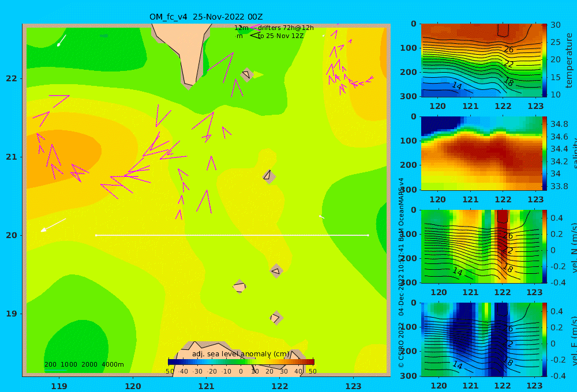577x392 pixels.
Task: Open the vel. E cross-section panel
Action: point(481,340)
